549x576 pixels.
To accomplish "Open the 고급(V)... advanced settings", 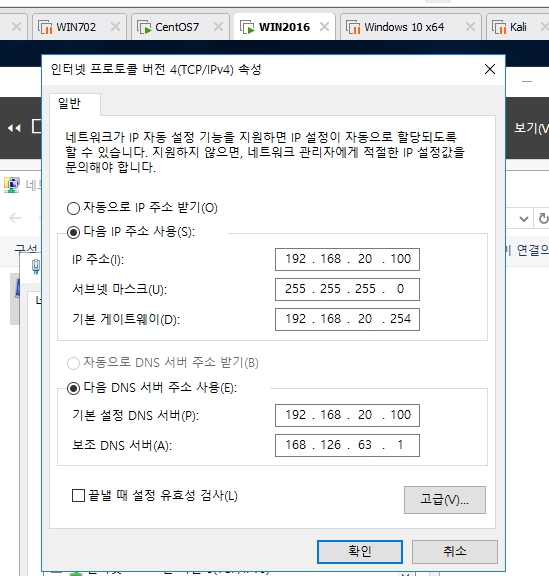I will [x=445, y=500].
